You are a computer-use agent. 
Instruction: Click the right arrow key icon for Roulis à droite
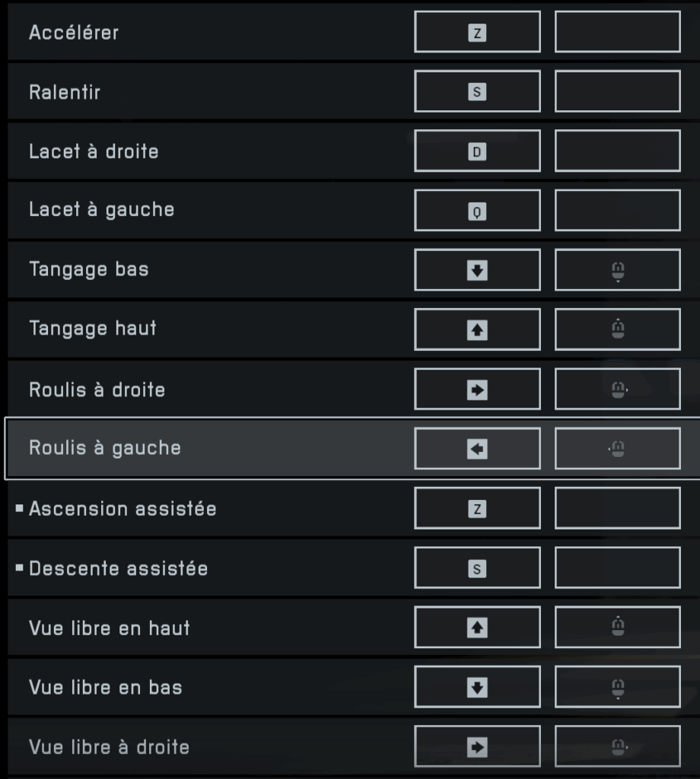click(x=477, y=389)
